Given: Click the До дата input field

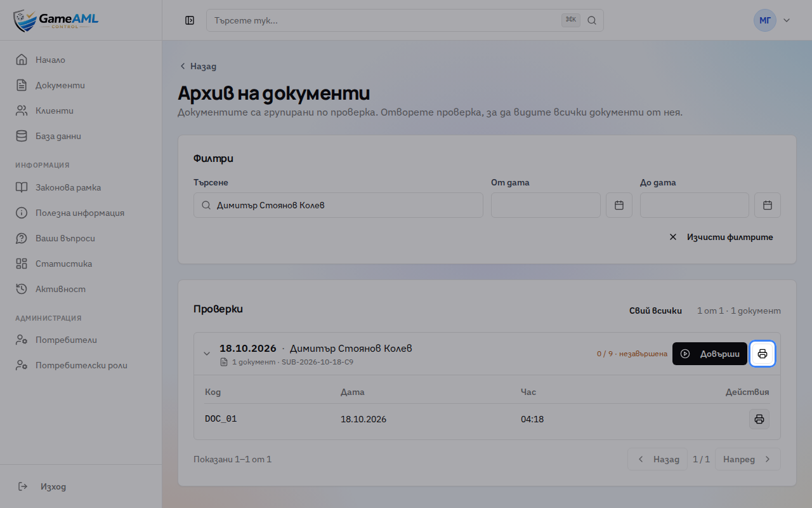Looking at the screenshot, I should coord(695,205).
